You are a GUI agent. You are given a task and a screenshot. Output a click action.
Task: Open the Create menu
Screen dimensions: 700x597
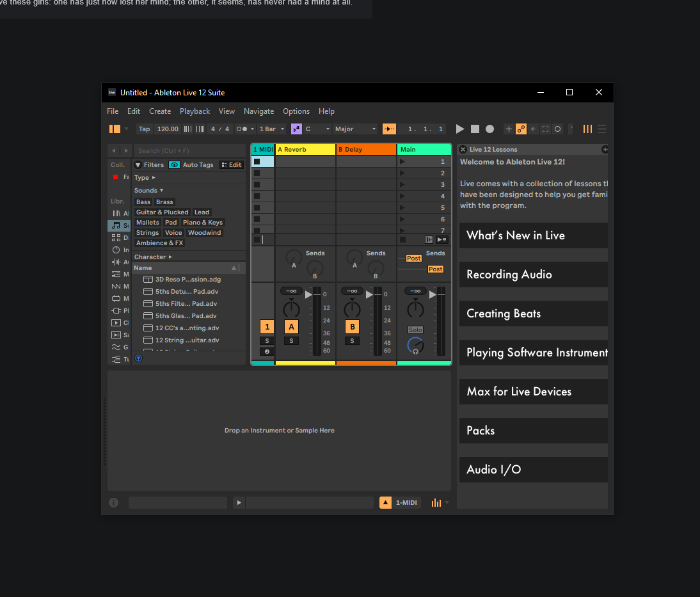tap(160, 111)
